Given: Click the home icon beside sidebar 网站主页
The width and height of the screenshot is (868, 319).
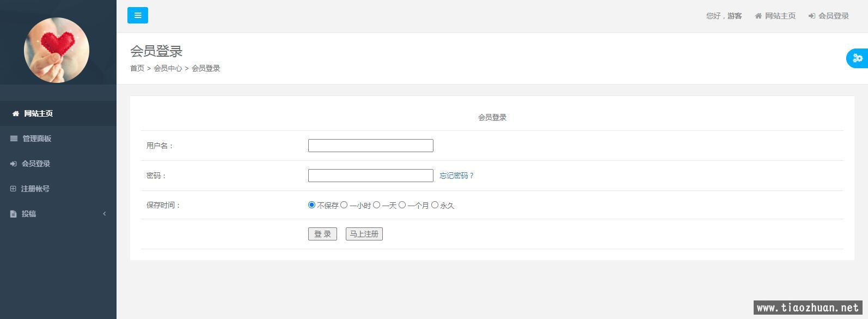Looking at the screenshot, I should [x=16, y=113].
